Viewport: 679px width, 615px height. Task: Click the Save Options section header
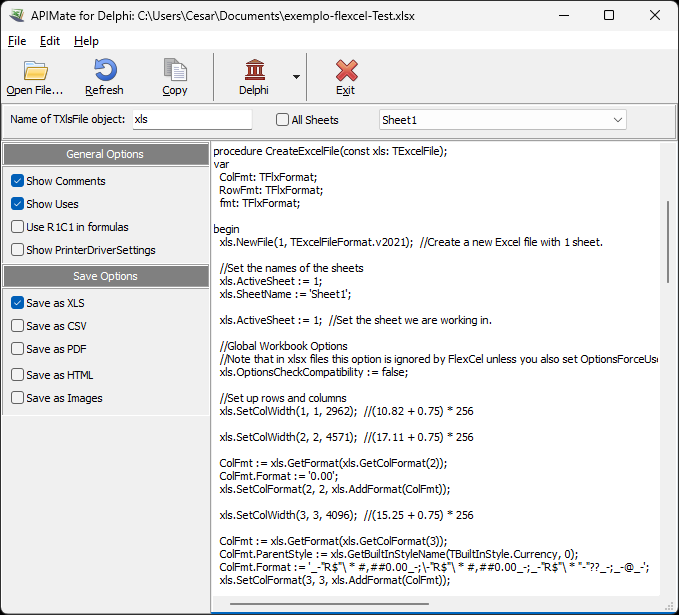tap(105, 276)
